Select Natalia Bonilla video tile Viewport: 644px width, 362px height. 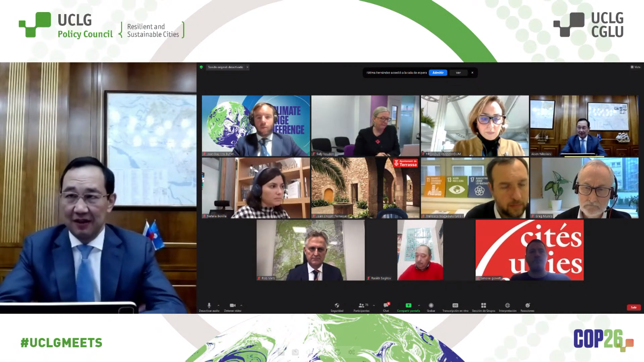(x=256, y=188)
